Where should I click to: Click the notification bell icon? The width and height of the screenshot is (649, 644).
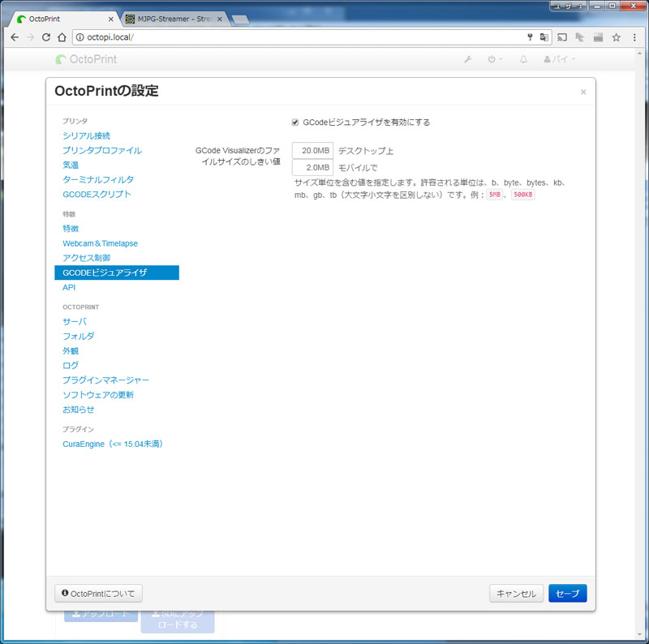(x=523, y=59)
